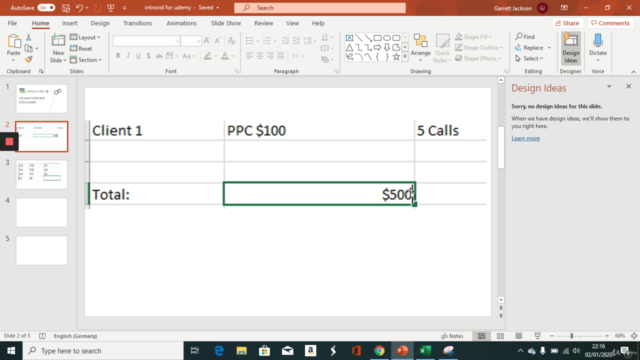Align text right in paragraph group

[270, 56]
